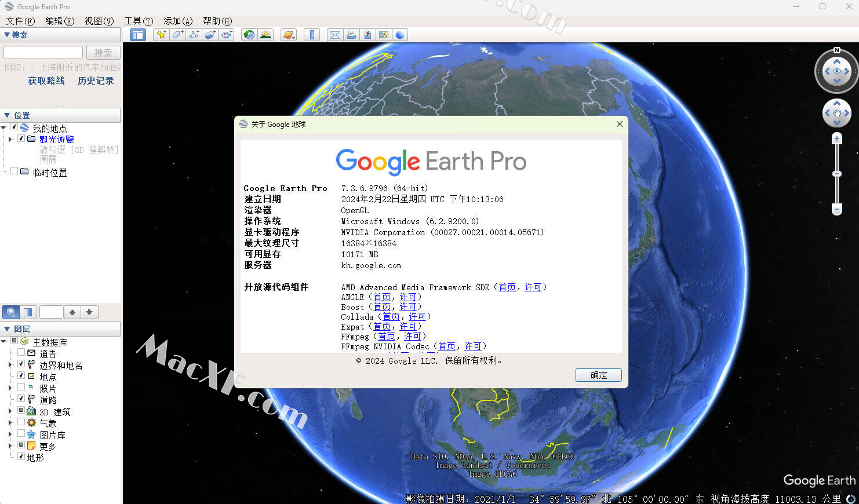
Task: Open 首页 link for AMD Advanced Media Framework SDK
Action: pyautogui.click(x=507, y=287)
